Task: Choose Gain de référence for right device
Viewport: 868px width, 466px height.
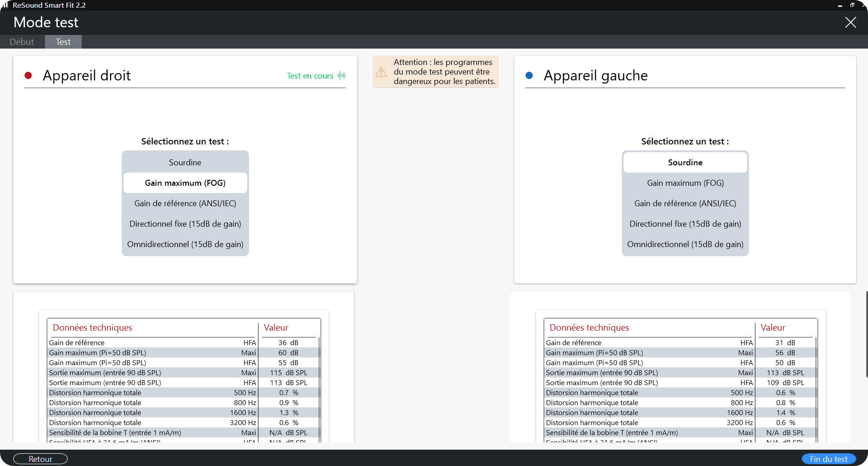Action: click(185, 203)
